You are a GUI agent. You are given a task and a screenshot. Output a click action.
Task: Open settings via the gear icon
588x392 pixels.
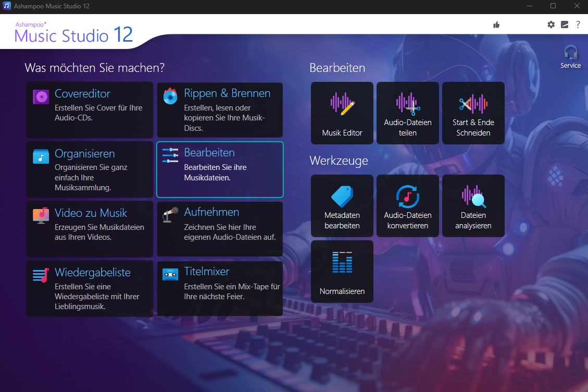[551, 24]
